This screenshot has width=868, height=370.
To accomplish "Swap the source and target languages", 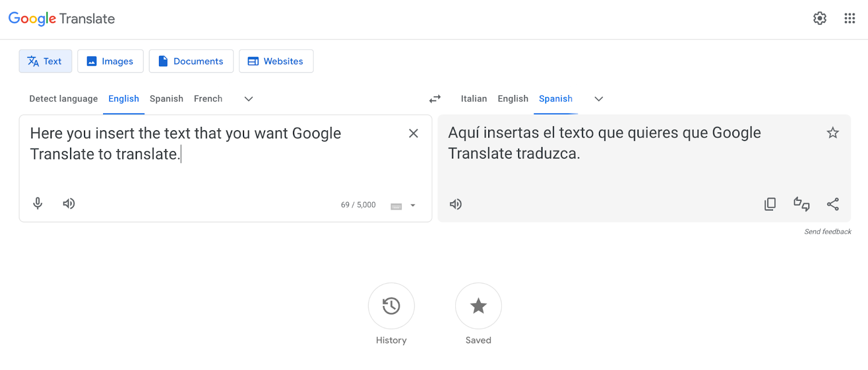I will 434,99.
